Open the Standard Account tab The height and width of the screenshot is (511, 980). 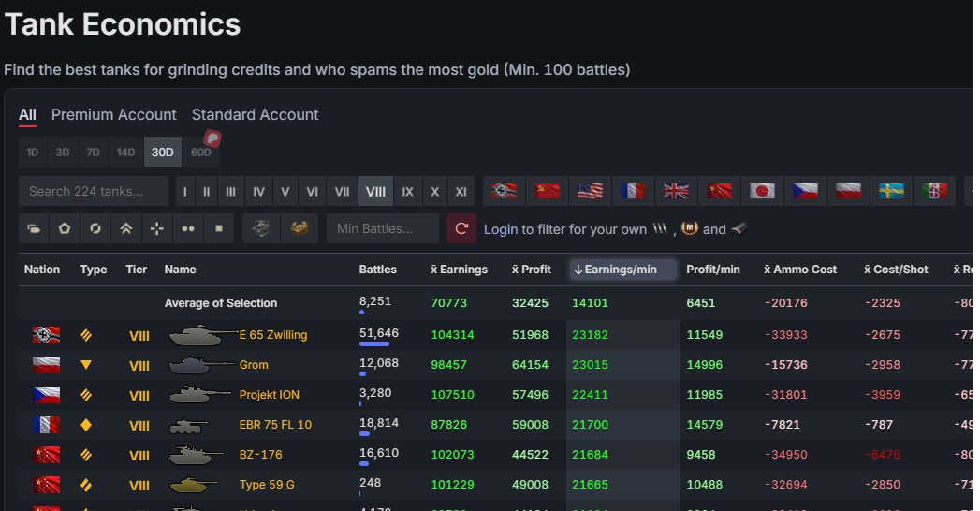(255, 114)
